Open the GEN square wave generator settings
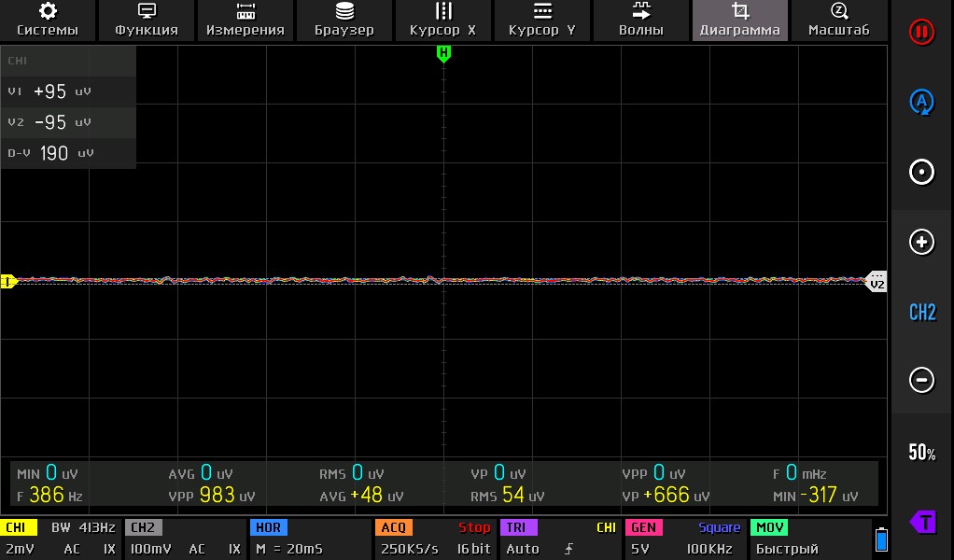954x560 pixels. pyautogui.click(x=684, y=539)
